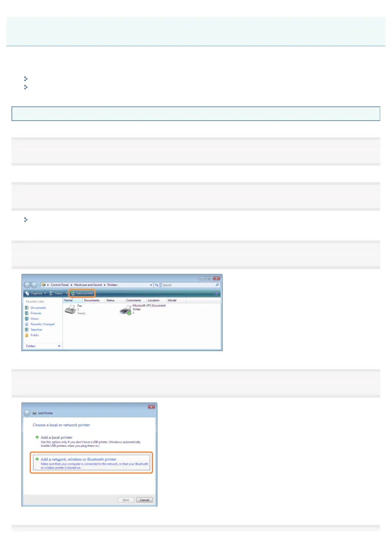The height and width of the screenshot is (555, 392).
Task: Click the refresh icon beside address bar
Action: (x=157, y=285)
